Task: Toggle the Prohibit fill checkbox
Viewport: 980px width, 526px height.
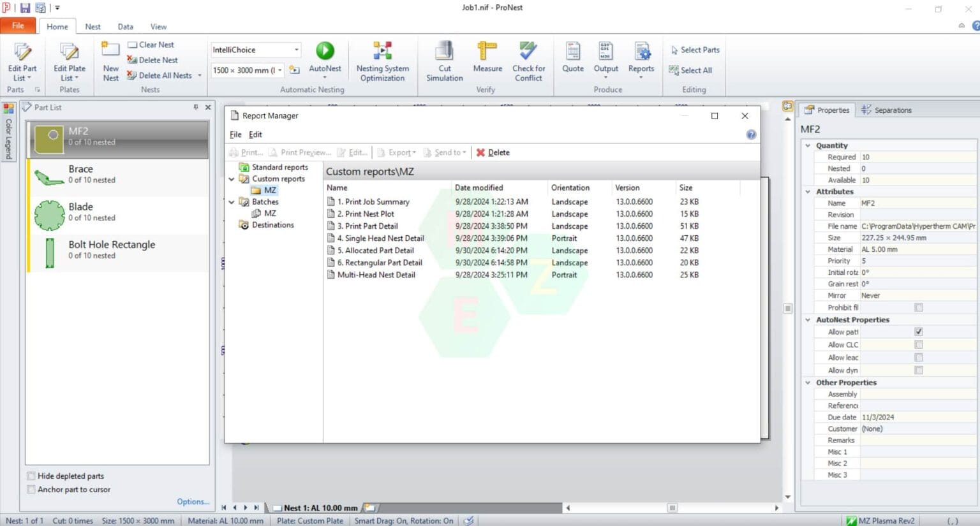Action: (x=919, y=307)
